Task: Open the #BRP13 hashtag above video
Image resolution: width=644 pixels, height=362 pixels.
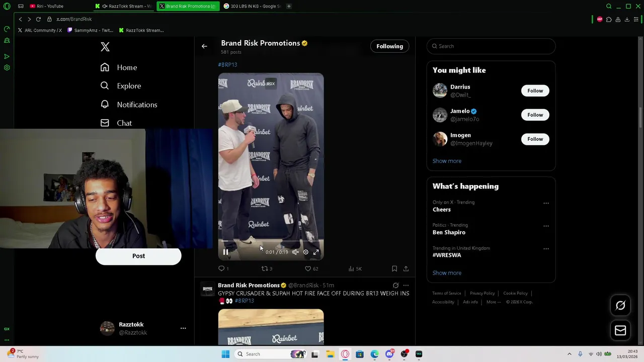Action: click(227, 64)
